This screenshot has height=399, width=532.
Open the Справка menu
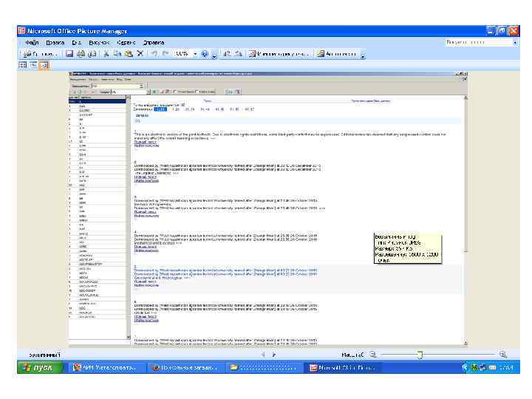pyautogui.click(x=154, y=42)
